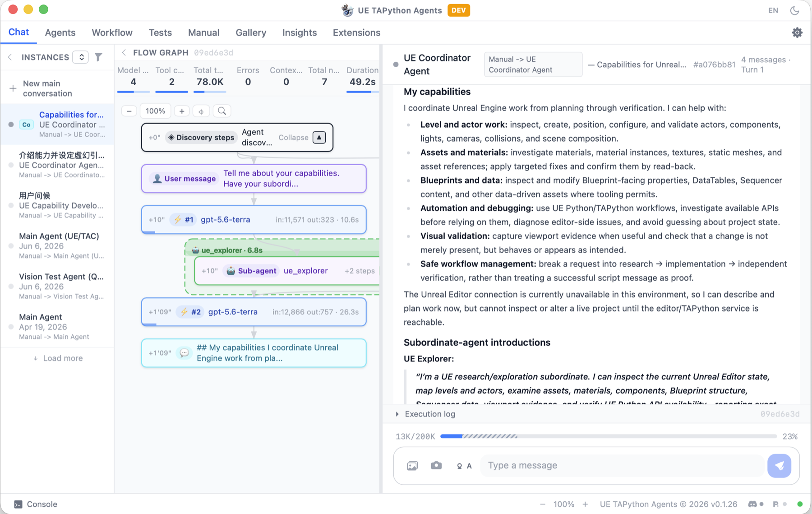The height and width of the screenshot is (514, 812).
Task: Zoom in the flow graph
Action: pos(182,111)
